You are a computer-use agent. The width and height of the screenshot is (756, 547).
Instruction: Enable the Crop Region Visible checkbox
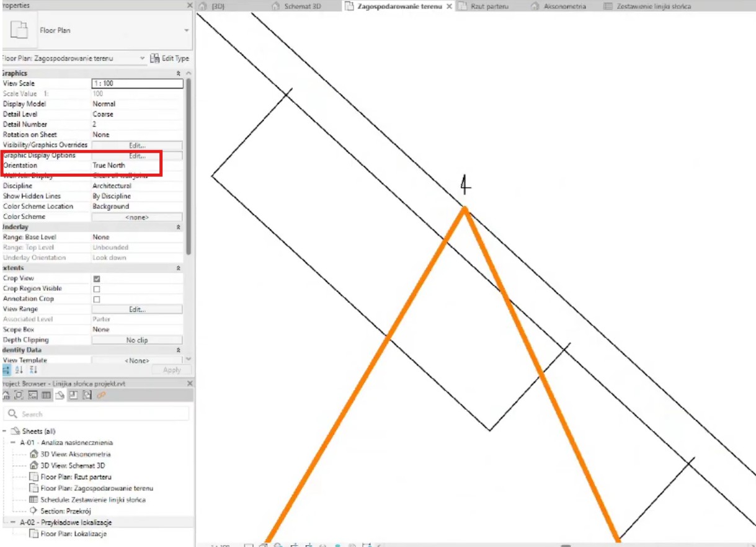point(96,289)
